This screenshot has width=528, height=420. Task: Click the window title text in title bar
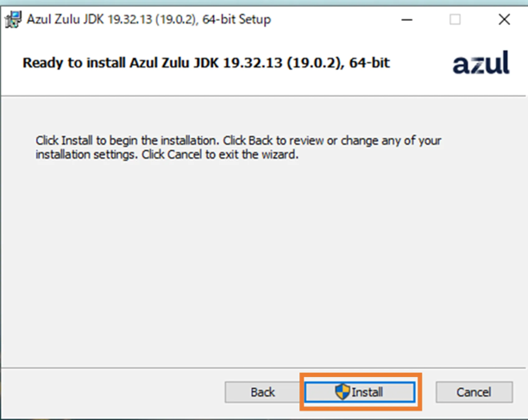click(148, 19)
